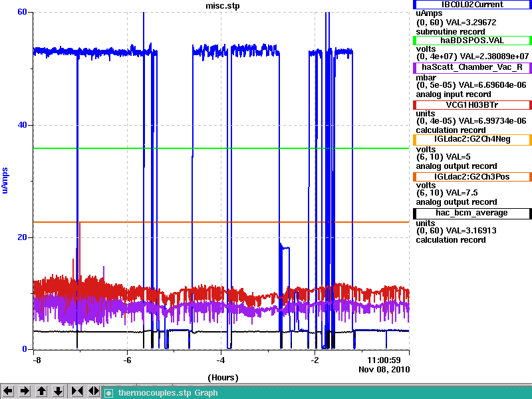The image size is (532, 399).
Task: Select the IGLdac2:G2Ch3Pos legend label
Action: pyautogui.click(x=472, y=177)
